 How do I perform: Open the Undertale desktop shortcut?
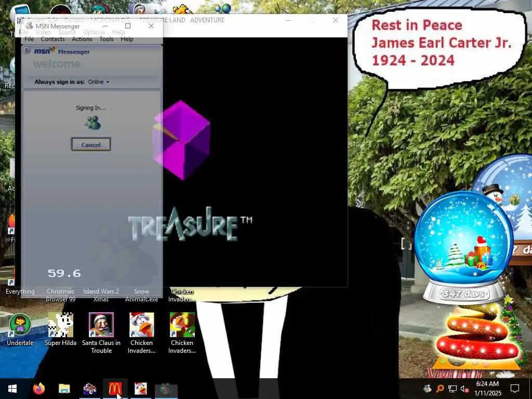click(20, 329)
